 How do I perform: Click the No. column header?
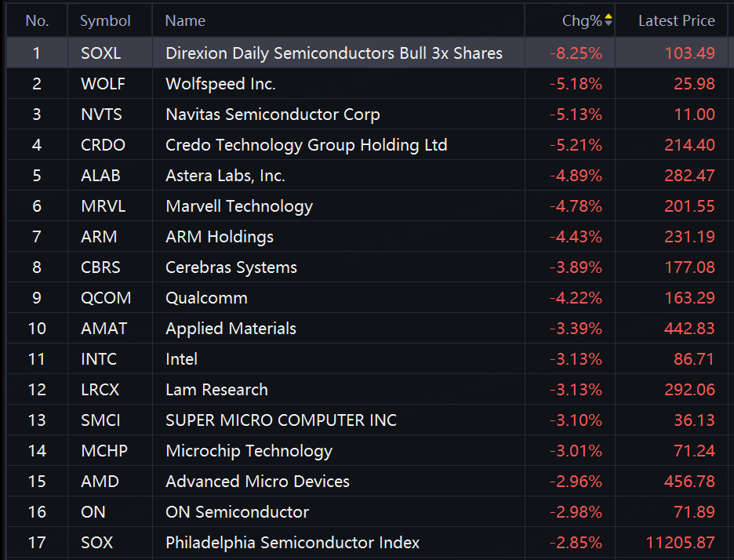[37, 20]
